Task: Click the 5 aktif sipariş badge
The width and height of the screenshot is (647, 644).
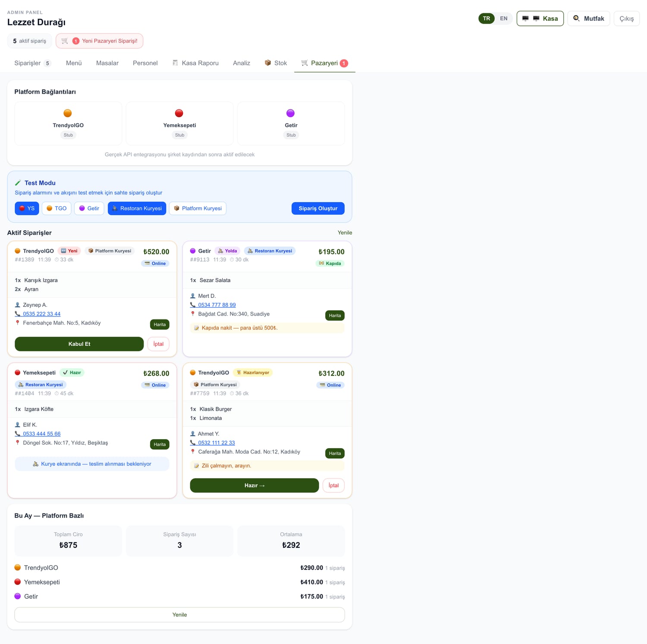Action: [30, 41]
